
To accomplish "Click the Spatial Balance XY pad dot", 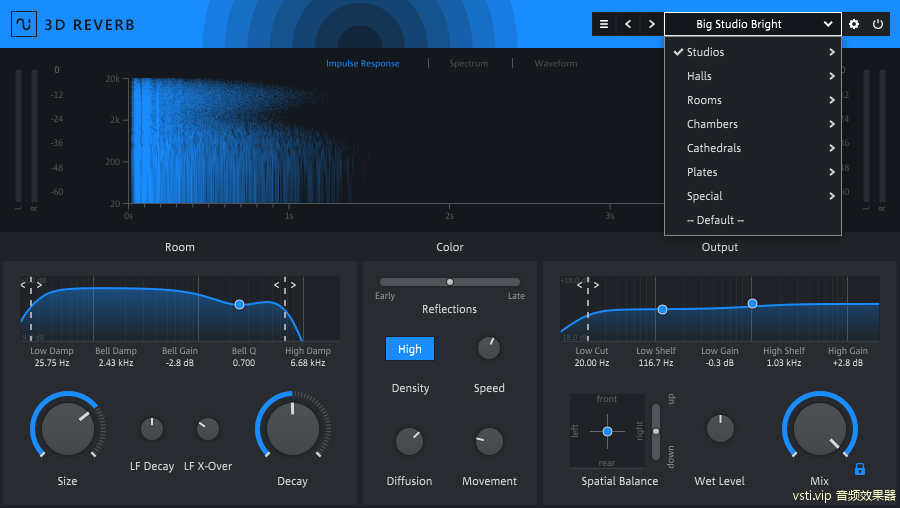I will pyautogui.click(x=607, y=431).
